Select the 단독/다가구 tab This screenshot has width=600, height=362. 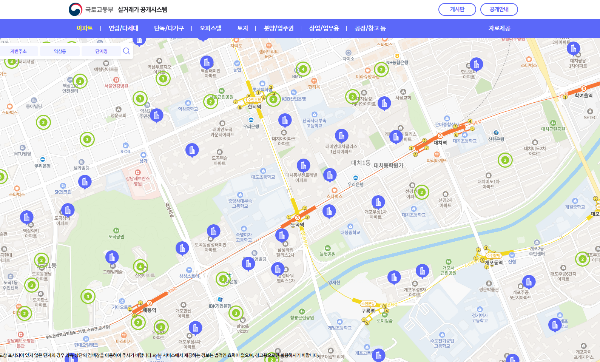169,28
